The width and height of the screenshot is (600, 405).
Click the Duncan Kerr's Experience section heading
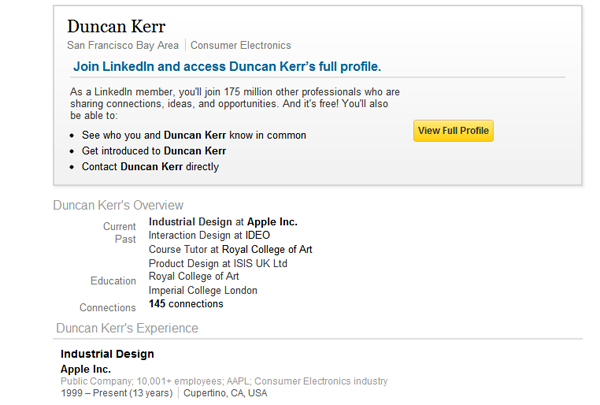pos(126,328)
